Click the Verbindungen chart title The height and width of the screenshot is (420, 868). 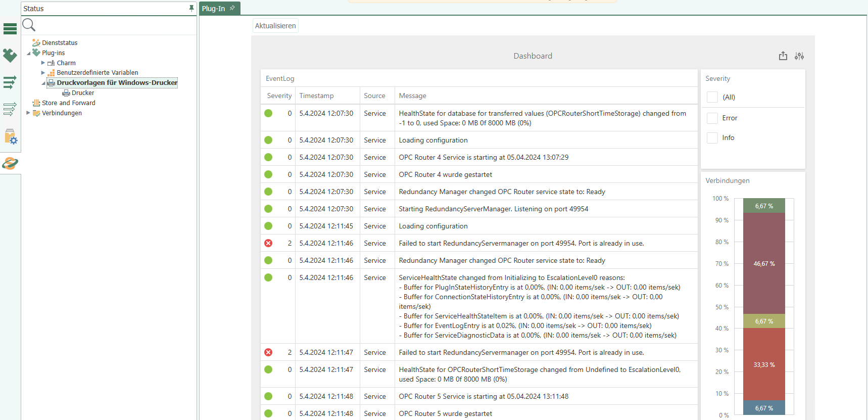[x=728, y=180]
